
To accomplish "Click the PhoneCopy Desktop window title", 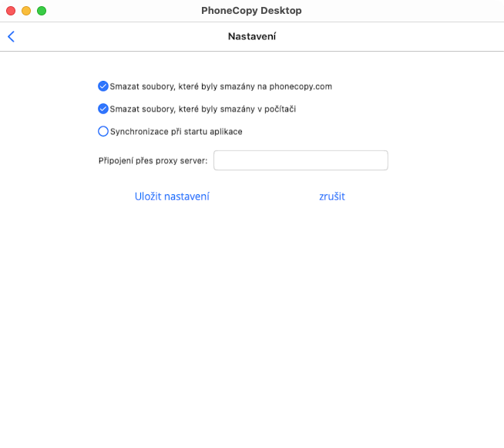I will click(x=251, y=11).
